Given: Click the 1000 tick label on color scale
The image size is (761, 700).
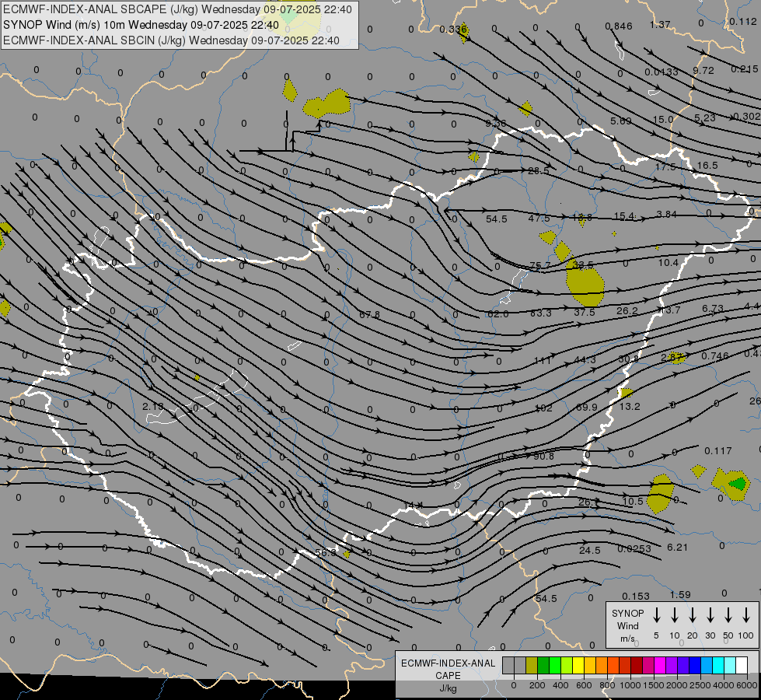Looking at the screenshot, I should pos(630,685).
